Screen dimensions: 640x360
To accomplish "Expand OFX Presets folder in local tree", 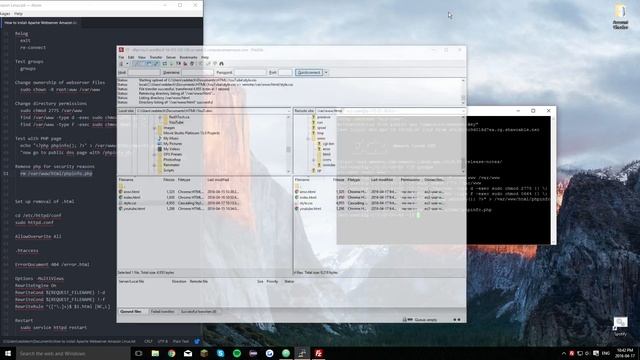I will pyautogui.click(x=155, y=154).
